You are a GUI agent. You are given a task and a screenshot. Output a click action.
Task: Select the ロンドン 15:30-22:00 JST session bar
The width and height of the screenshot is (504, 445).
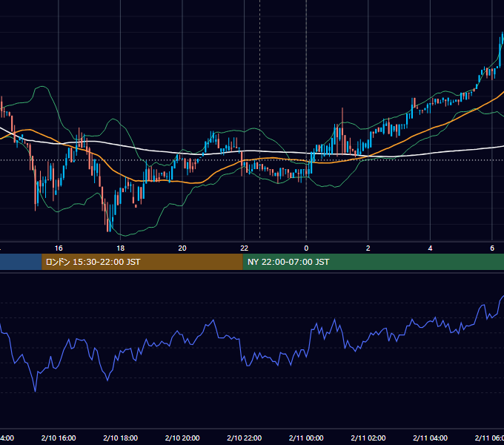click(142, 262)
